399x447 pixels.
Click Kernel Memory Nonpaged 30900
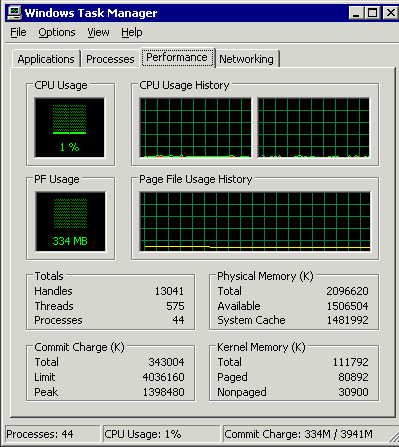tap(353, 392)
